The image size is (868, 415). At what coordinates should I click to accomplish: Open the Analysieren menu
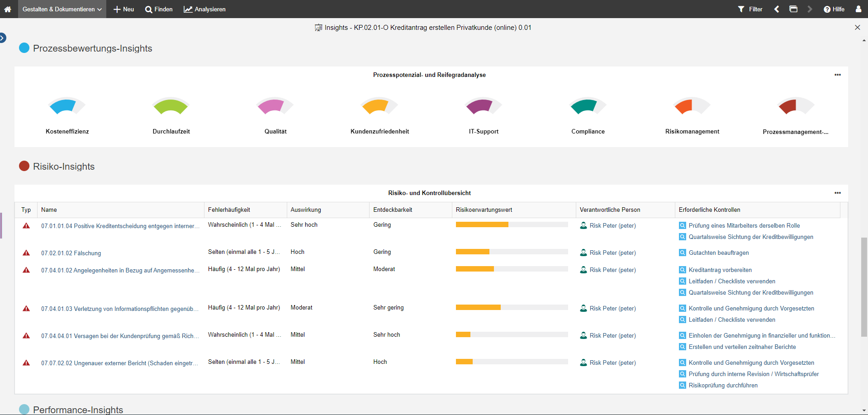204,9
